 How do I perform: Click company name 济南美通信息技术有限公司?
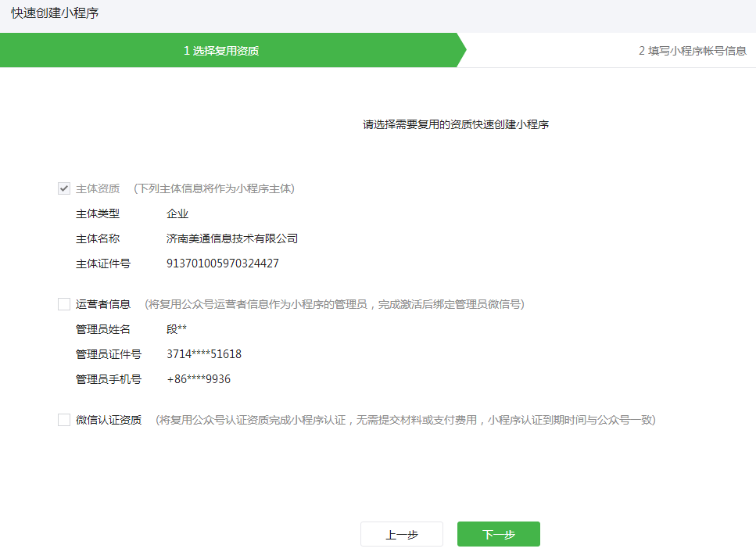[231, 238]
